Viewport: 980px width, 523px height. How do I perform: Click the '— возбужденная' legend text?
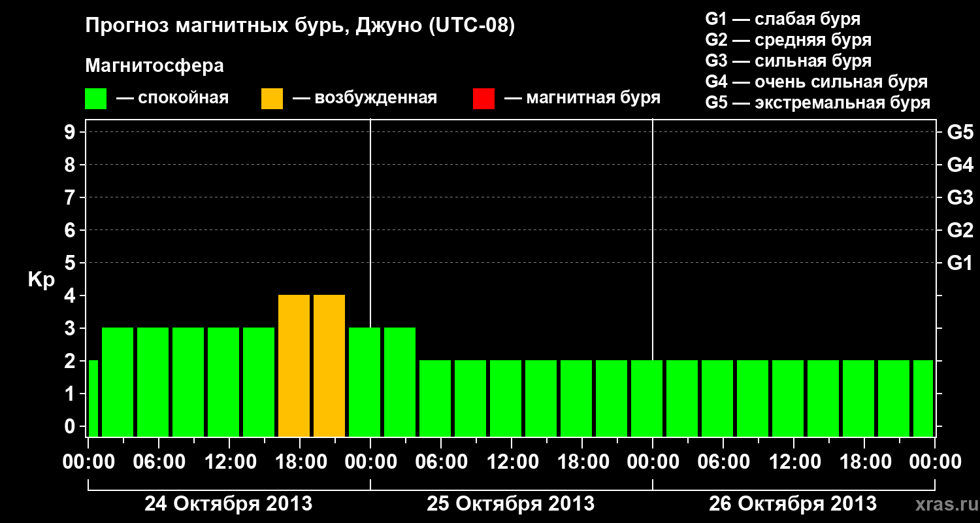coord(365,99)
